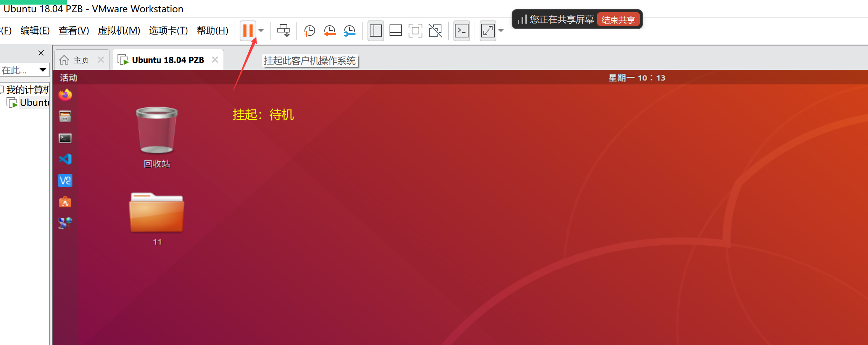The height and width of the screenshot is (345, 868).
Task: Open Terminal from the Ubuntu dock
Action: (65, 138)
